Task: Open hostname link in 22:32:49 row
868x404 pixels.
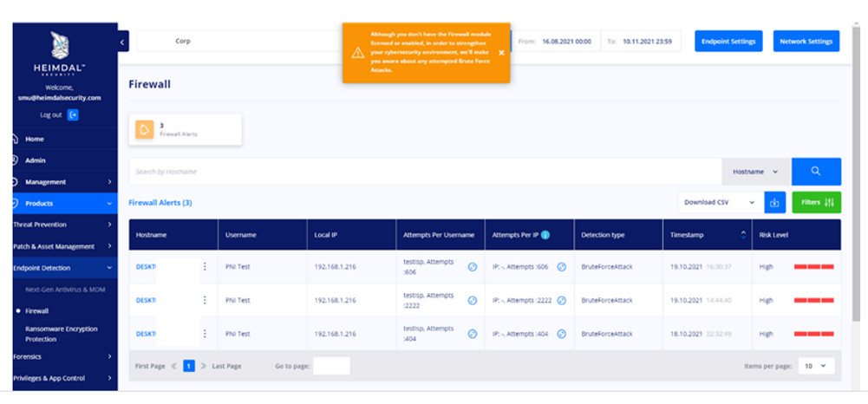Action: click(147, 335)
